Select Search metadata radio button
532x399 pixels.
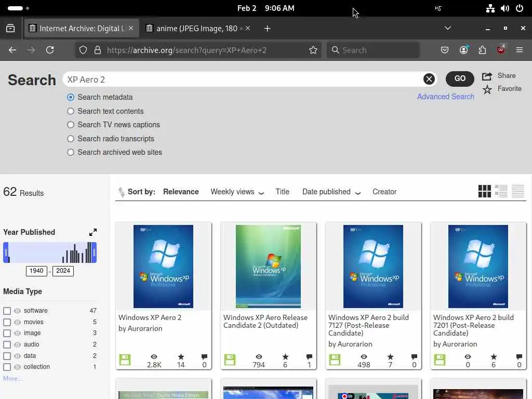[71, 97]
